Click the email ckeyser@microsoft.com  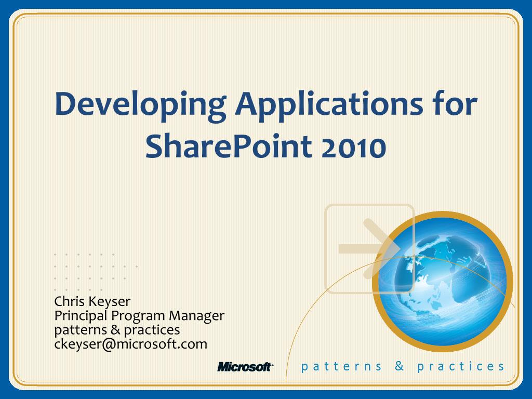click(x=130, y=344)
